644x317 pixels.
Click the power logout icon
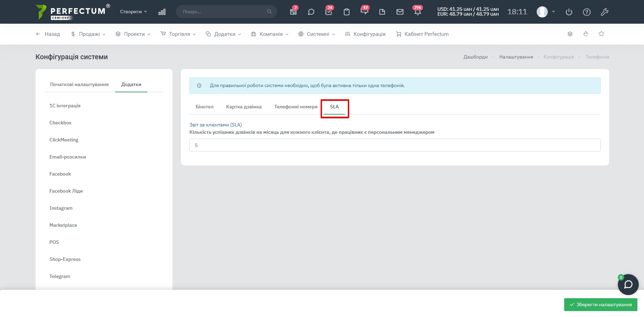pyautogui.click(x=569, y=12)
